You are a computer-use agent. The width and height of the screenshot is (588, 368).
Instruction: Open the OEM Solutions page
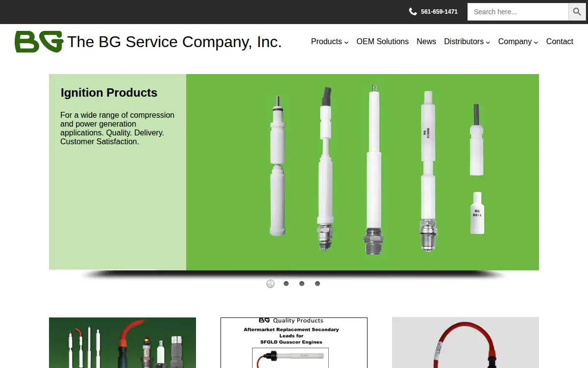[383, 42]
